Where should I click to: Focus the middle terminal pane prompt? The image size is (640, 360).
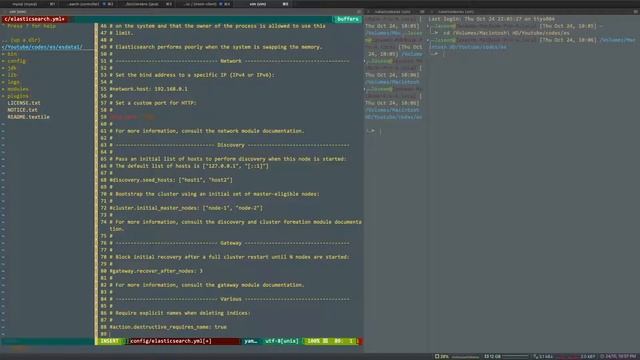coord(373,131)
